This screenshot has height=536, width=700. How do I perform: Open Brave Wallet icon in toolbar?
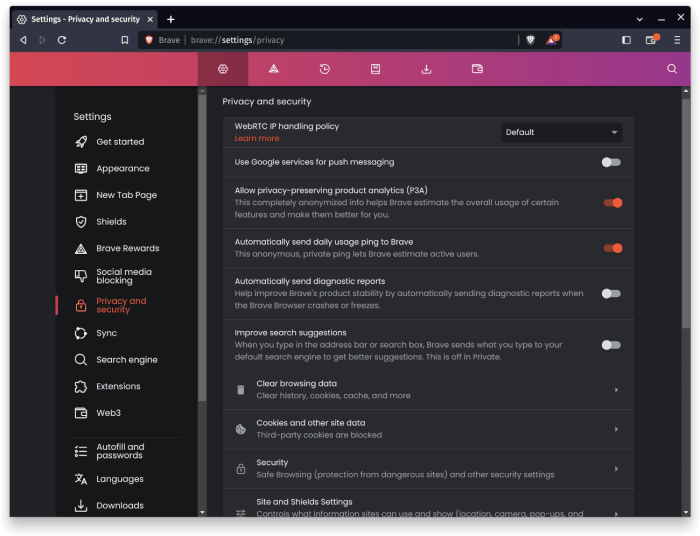point(652,40)
